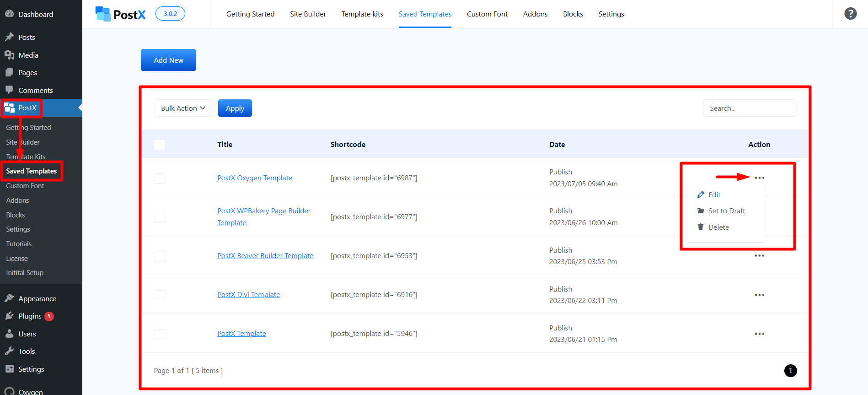Click the Delete trash icon in menu
This screenshot has width=868, height=395.
701,227
